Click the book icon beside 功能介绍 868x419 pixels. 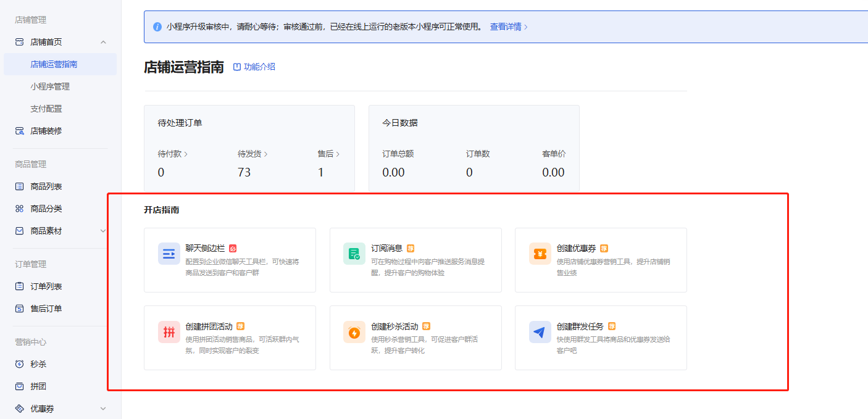coord(237,67)
